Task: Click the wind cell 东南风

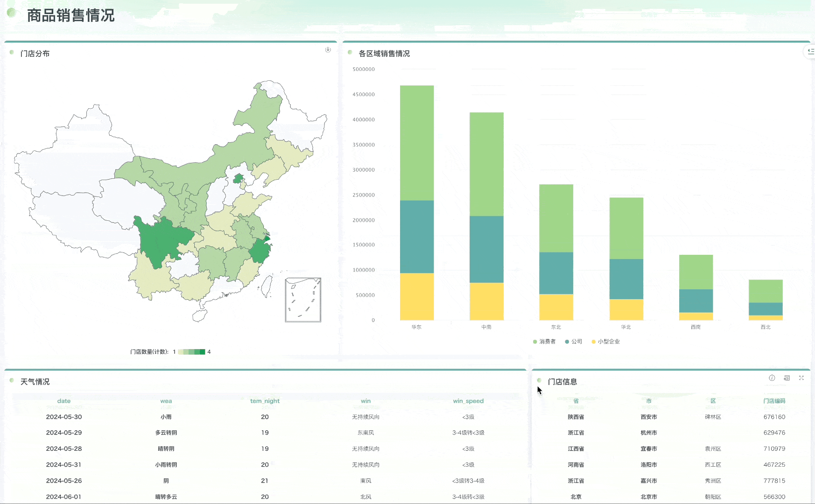Action: [x=366, y=433]
